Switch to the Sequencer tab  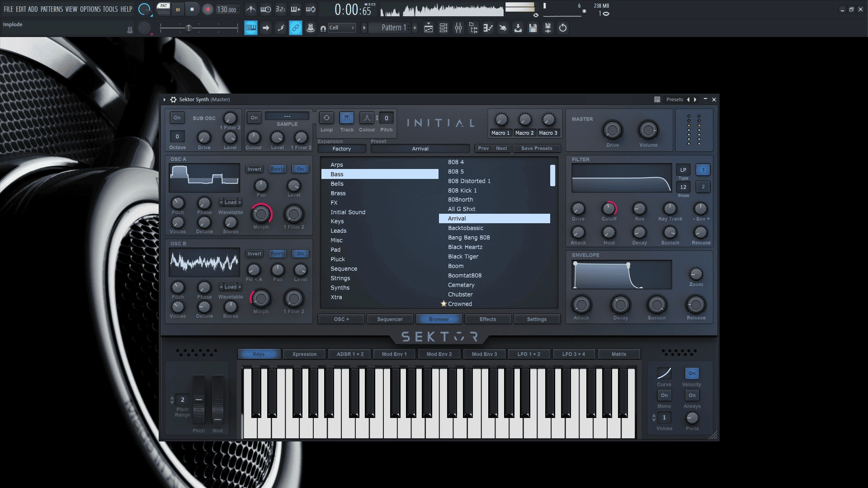coord(390,319)
